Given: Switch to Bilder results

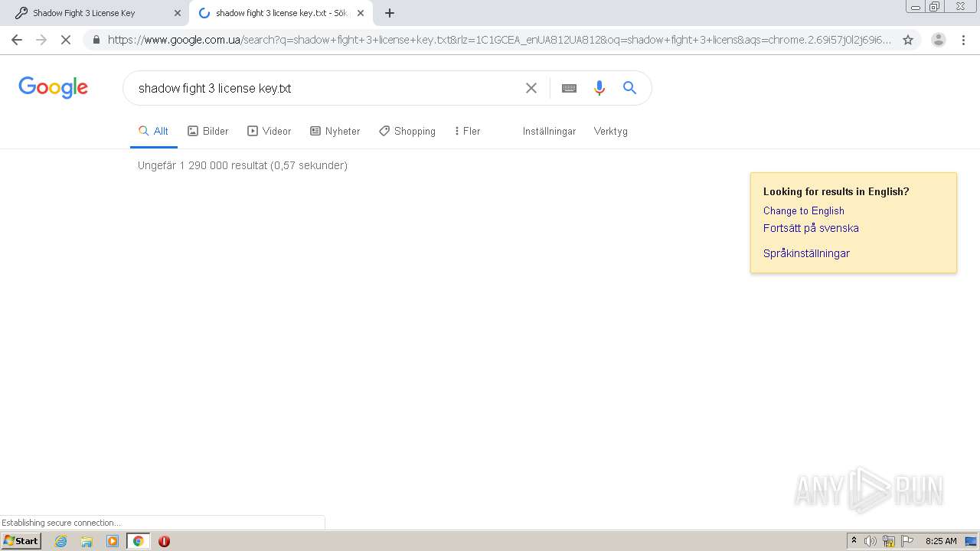Looking at the screenshot, I should [x=208, y=131].
